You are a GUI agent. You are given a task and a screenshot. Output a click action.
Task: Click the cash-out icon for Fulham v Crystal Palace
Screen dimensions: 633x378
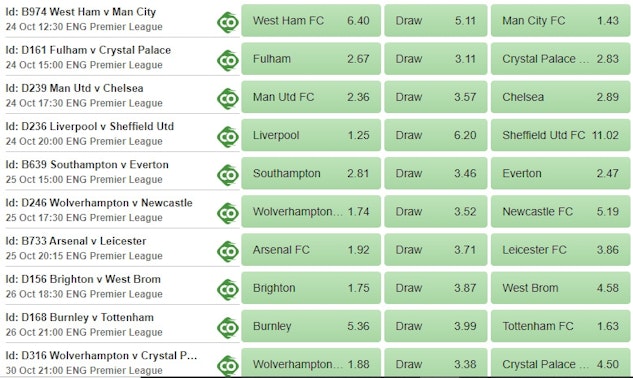click(x=228, y=61)
